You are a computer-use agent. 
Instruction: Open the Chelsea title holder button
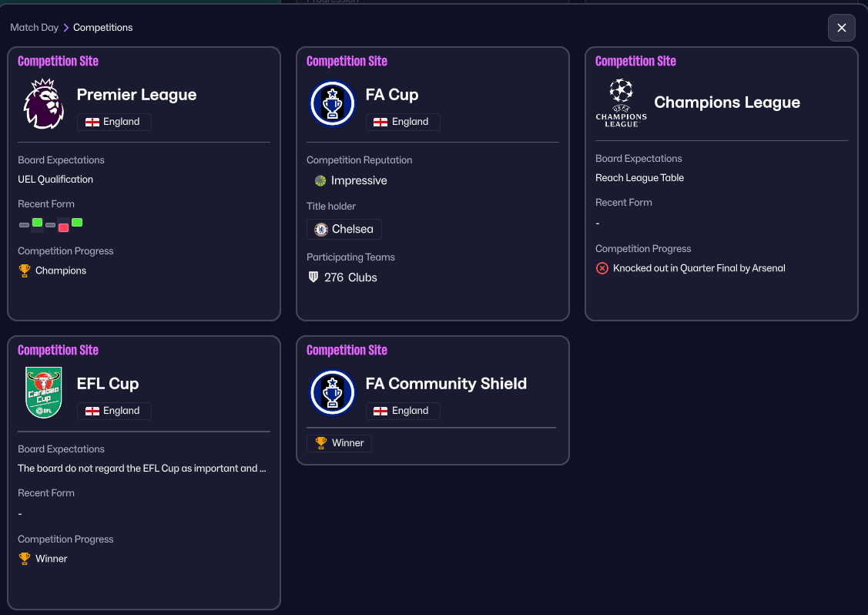click(x=344, y=229)
